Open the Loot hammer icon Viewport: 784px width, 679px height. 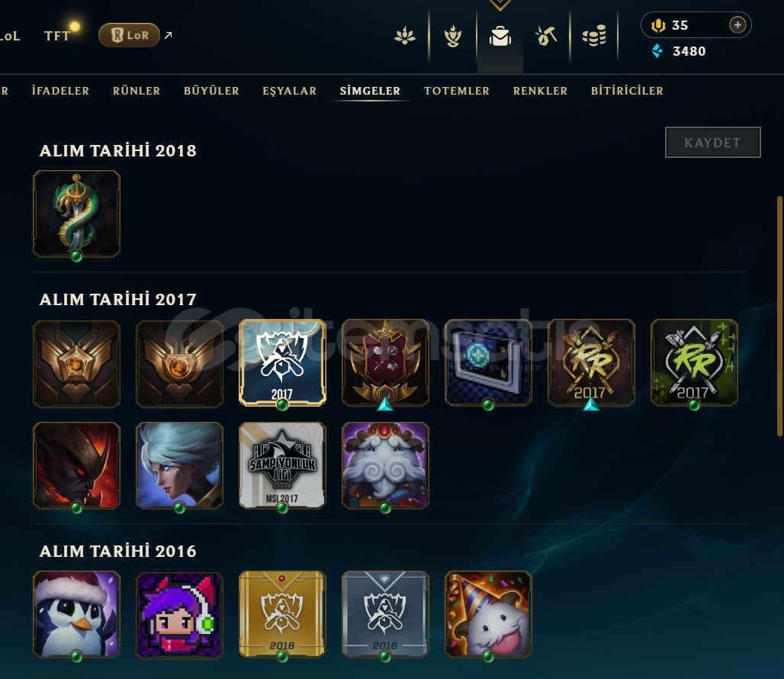(546, 36)
